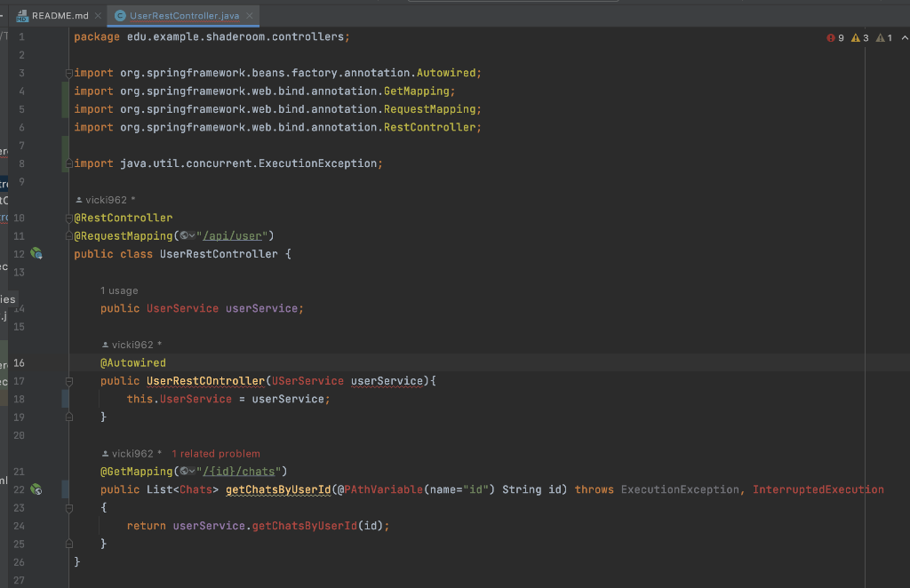
Task: Open the errors indicator showing 9
Action: pos(835,37)
